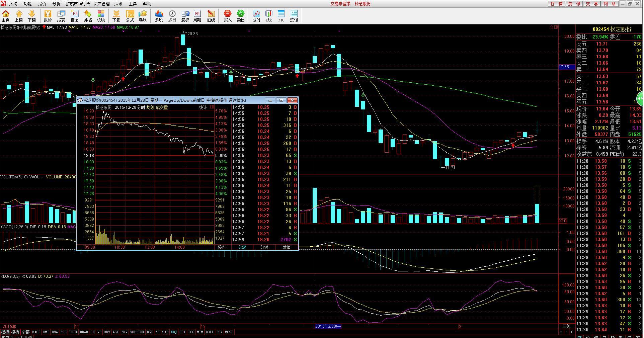
Task: Open the 板块 sector blocks icon
Action: (x=101, y=16)
